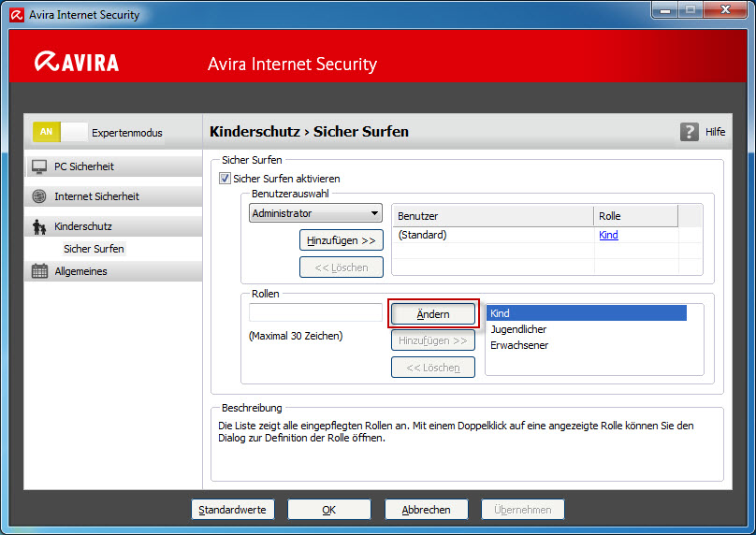Click the Hilfe question mark icon
Viewport: 756px width, 535px height.
pos(690,132)
